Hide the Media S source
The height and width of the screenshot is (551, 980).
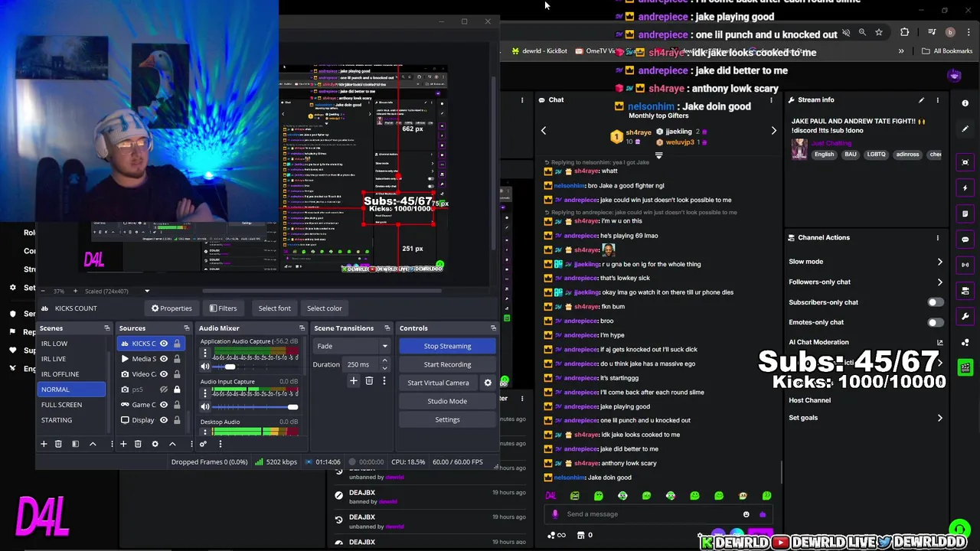(164, 359)
